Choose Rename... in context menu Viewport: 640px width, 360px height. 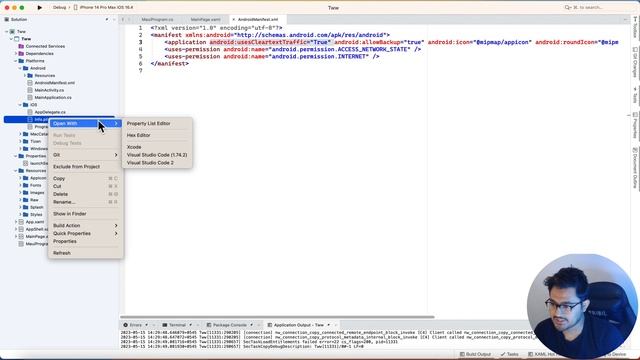click(x=85, y=202)
